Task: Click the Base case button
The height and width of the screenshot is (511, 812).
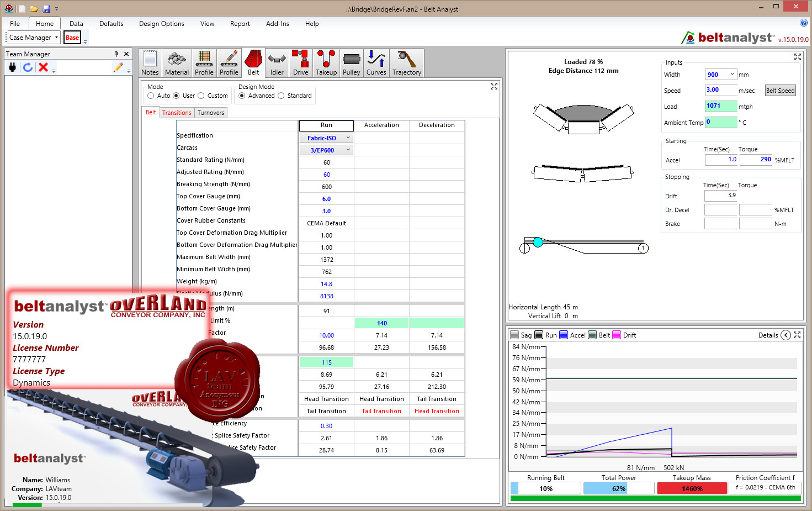Action: click(x=72, y=38)
